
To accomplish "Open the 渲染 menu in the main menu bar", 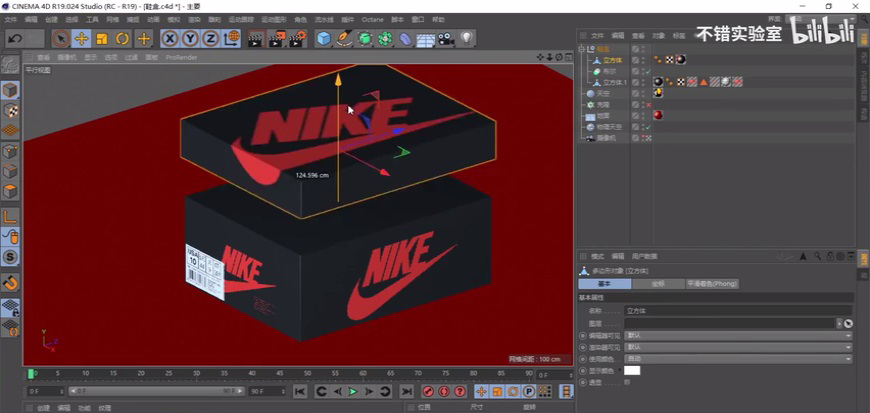I will [194, 19].
